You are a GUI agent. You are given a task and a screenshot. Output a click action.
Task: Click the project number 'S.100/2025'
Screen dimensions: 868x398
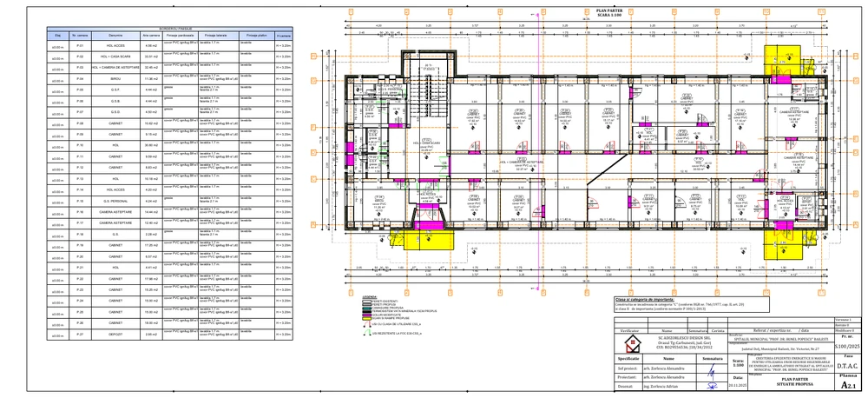(847, 347)
